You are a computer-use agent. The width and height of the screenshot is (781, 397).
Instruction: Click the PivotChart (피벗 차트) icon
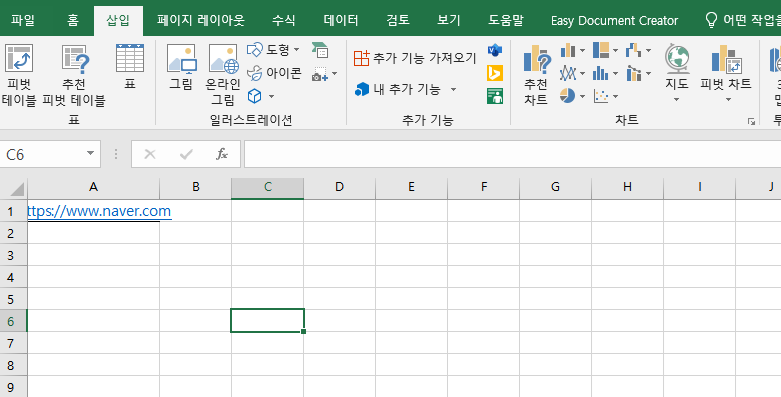(726, 59)
